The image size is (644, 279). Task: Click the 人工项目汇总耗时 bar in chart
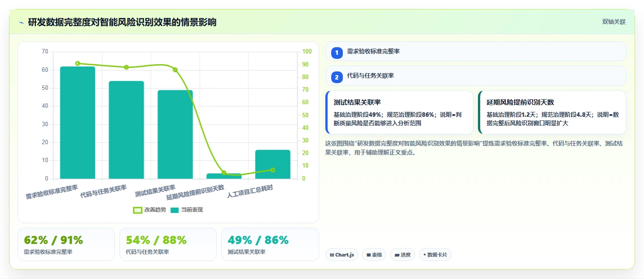(x=273, y=164)
